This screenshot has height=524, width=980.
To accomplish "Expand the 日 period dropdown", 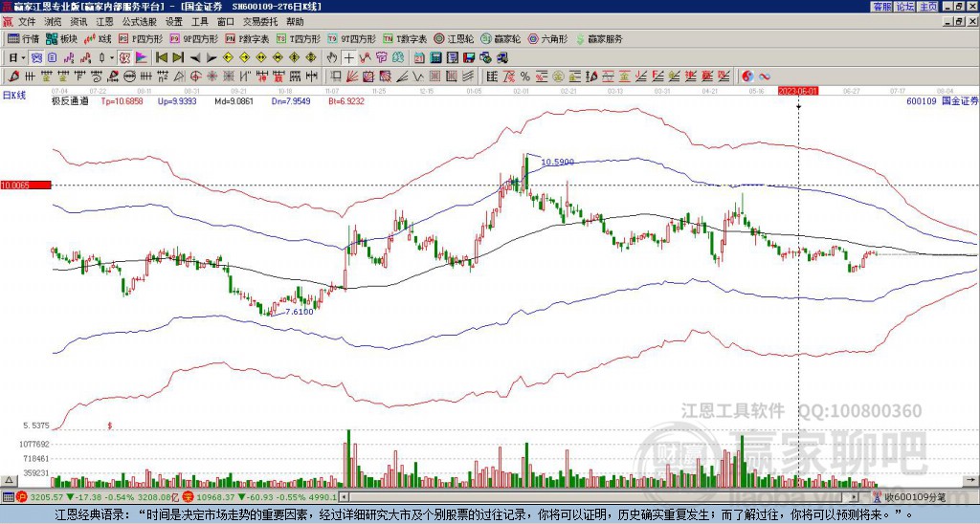I will tap(23, 57).
